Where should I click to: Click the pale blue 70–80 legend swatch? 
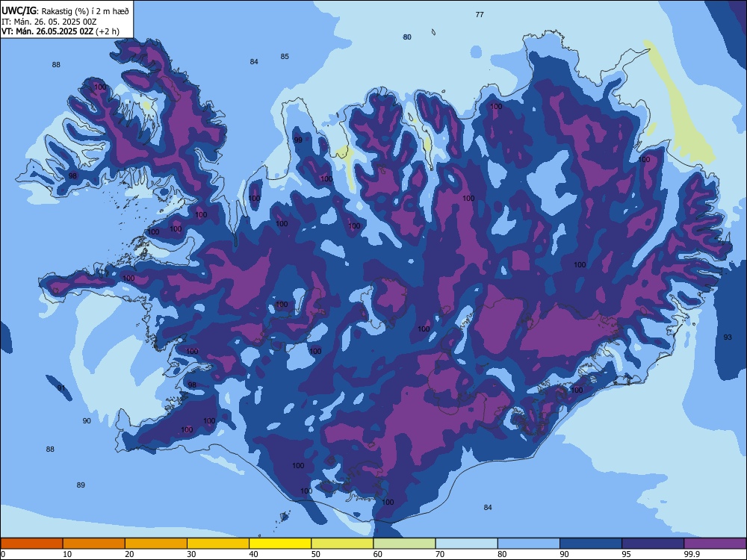point(466,544)
